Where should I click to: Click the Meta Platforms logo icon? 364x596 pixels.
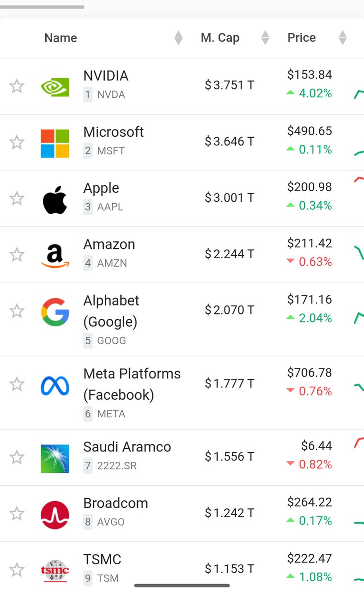pos(55,385)
